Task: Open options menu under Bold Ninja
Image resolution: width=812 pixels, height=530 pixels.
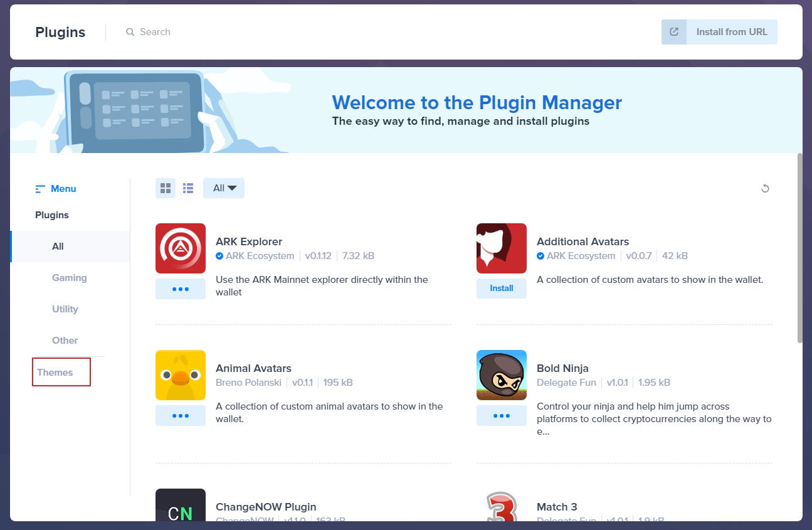Action: 502,416
